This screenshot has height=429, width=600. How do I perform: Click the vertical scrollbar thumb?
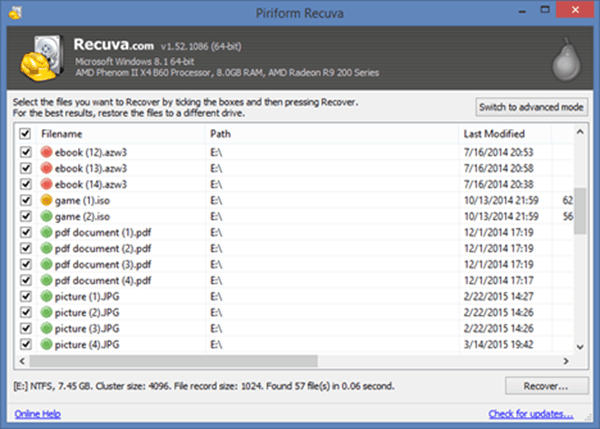pos(580,211)
